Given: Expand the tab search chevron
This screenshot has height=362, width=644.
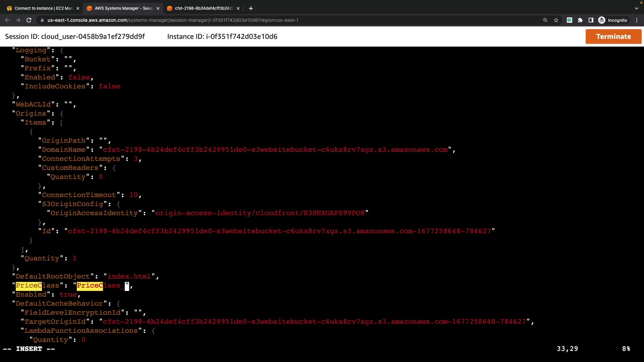Looking at the screenshot, I should 636,8.
